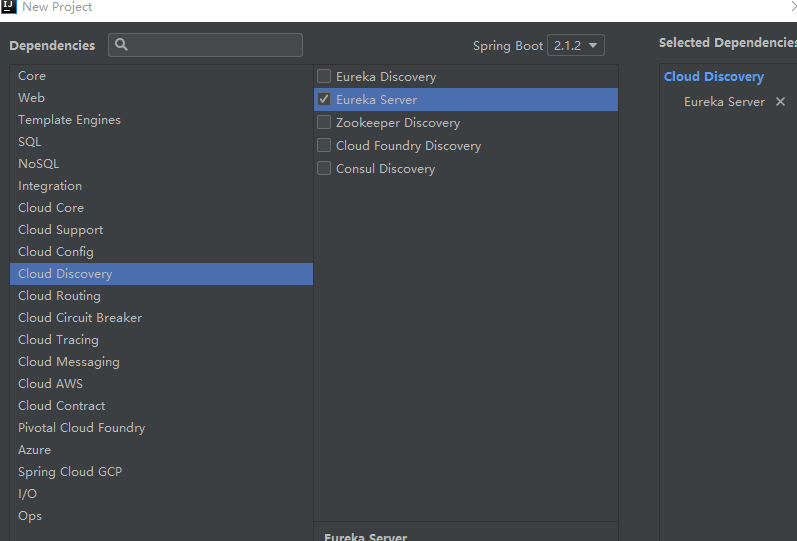
Task: Select Cloud Circuit Breaker category
Action: pyautogui.click(x=80, y=318)
